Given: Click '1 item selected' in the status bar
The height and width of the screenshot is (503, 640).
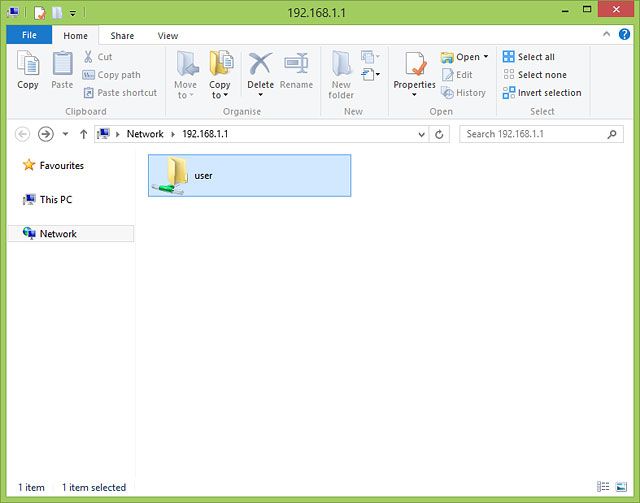Looking at the screenshot, I should pos(94,487).
